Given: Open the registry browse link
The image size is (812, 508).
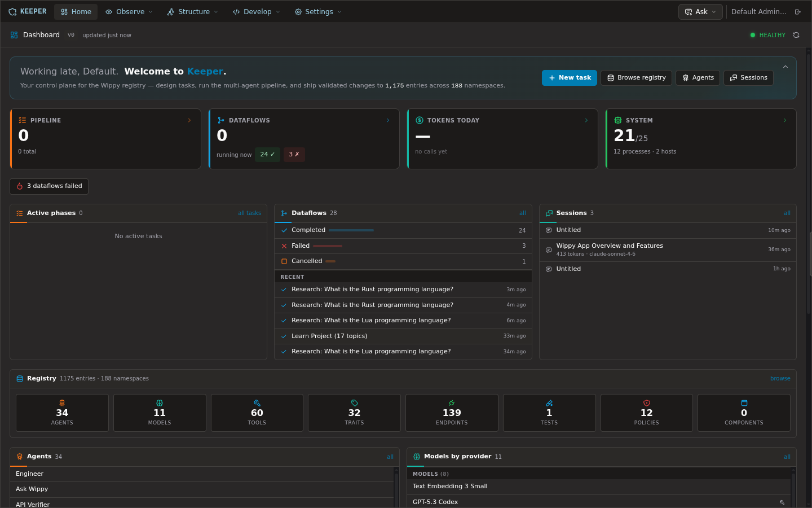Looking at the screenshot, I should click(x=780, y=379).
